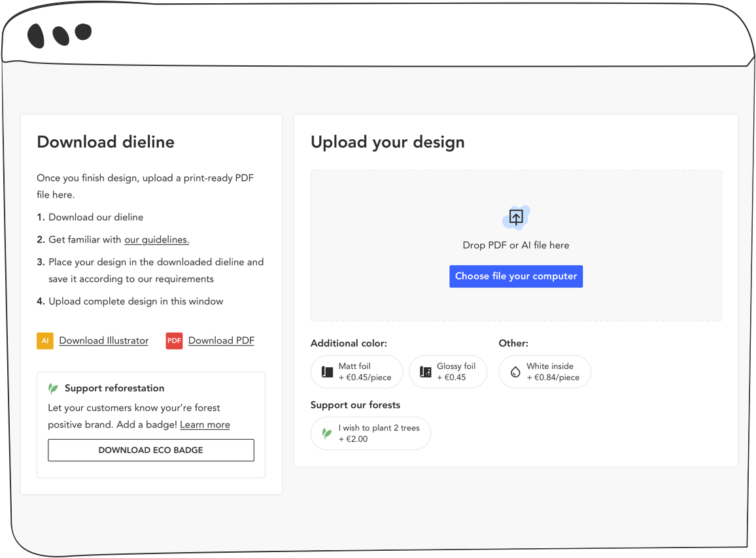Image resolution: width=756 pixels, height=558 pixels.
Task: Click the leaf icon next to Support reforestation
Action: click(54, 388)
